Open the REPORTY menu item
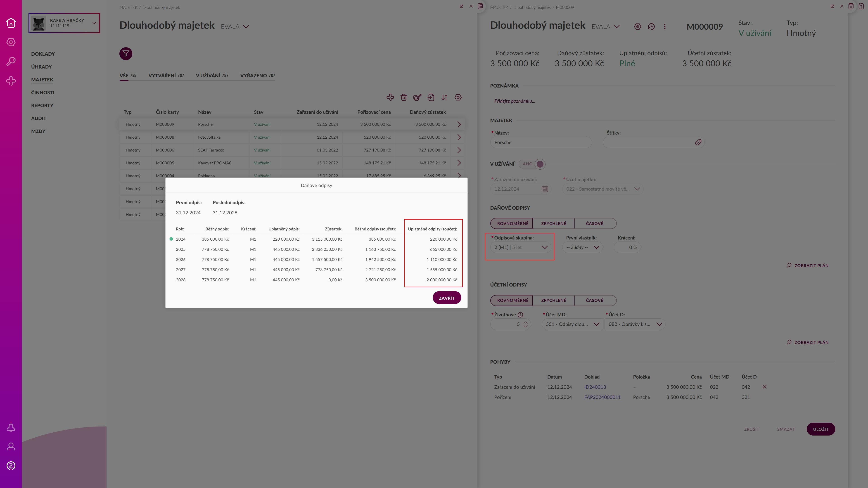Viewport: 868px width, 488px height. (x=42, y=105)
